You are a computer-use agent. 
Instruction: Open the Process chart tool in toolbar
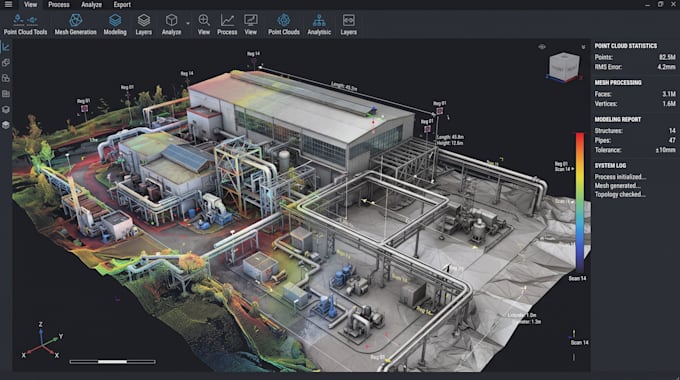point(227,25)
